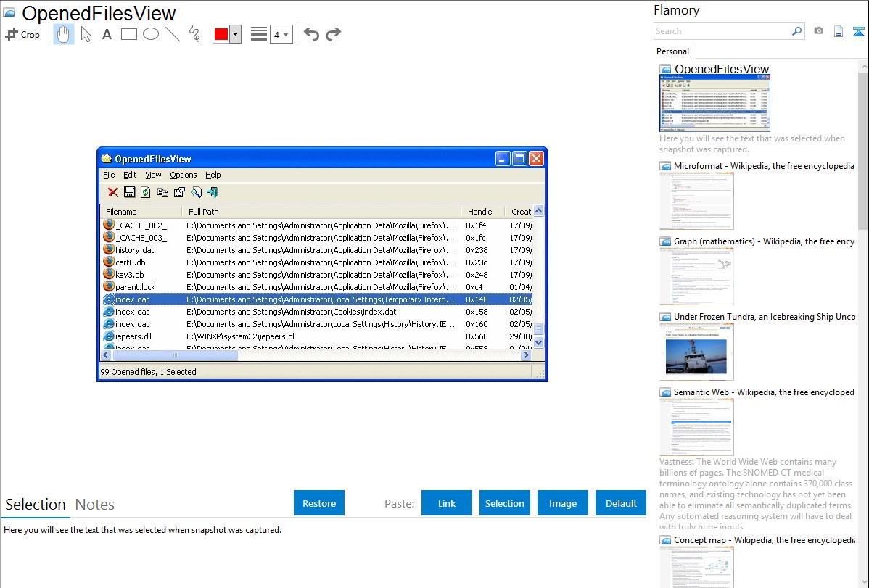Select the _CACHE_003_ file row
This screenshot has width=869, height=588.
[317, 238]
